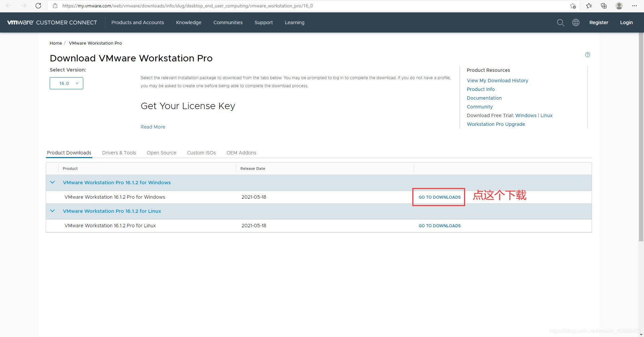Go to Home breadcrumb

(56, 43)
